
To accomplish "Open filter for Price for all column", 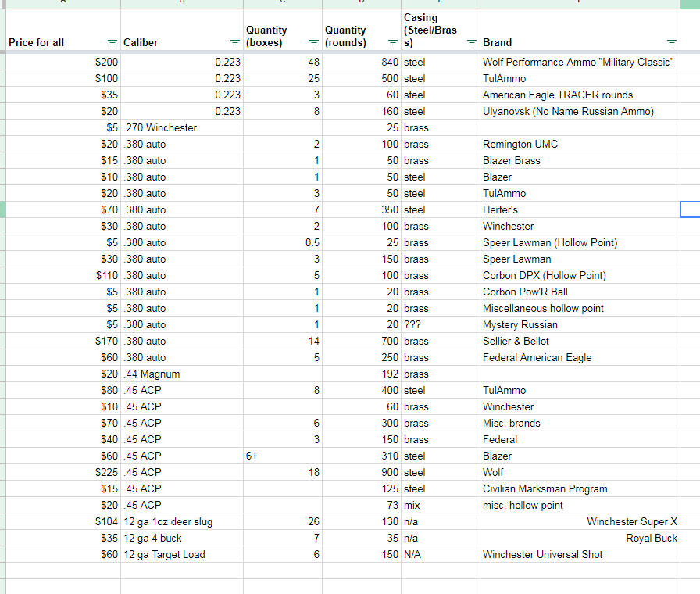I will 112,42.
